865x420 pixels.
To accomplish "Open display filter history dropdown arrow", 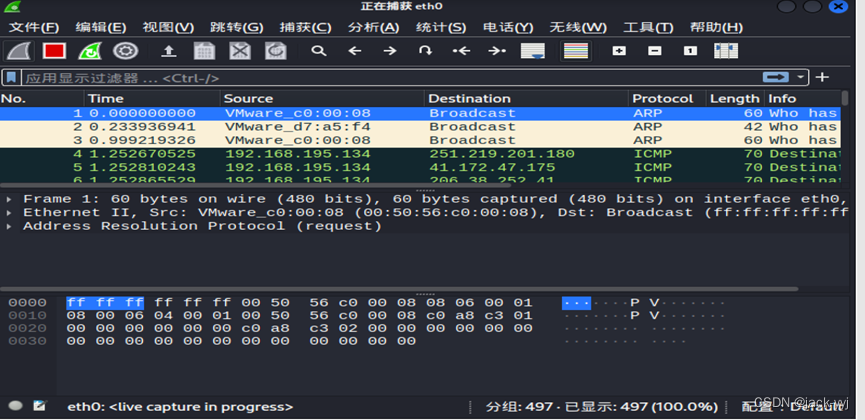I will (x=800, y=77).
